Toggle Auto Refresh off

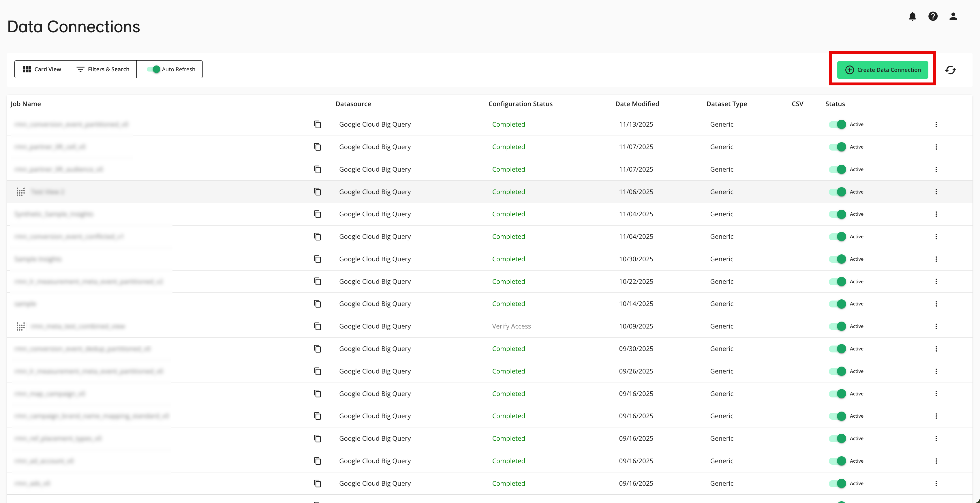(153, 69)
